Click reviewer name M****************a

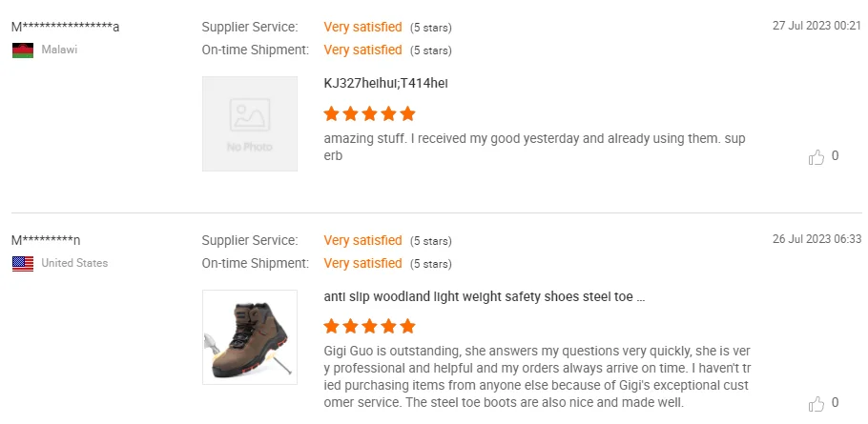65,27
